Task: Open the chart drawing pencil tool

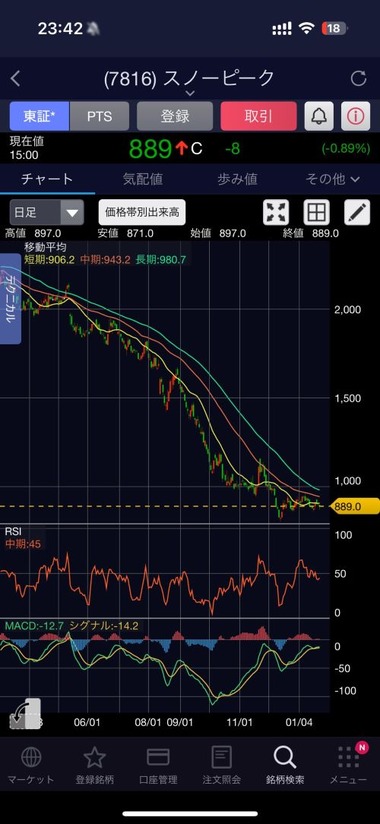Action: (357, 212)
